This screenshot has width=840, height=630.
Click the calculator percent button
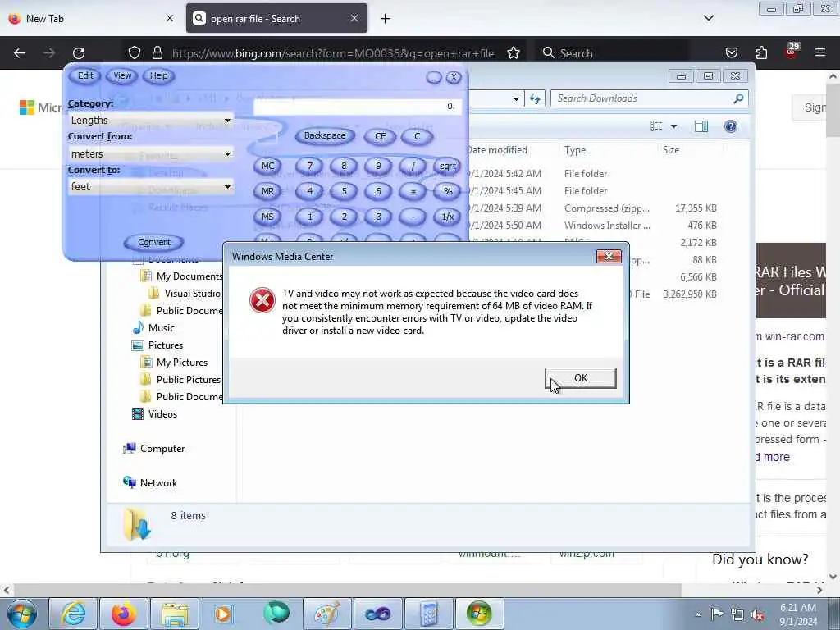[447, 191]
